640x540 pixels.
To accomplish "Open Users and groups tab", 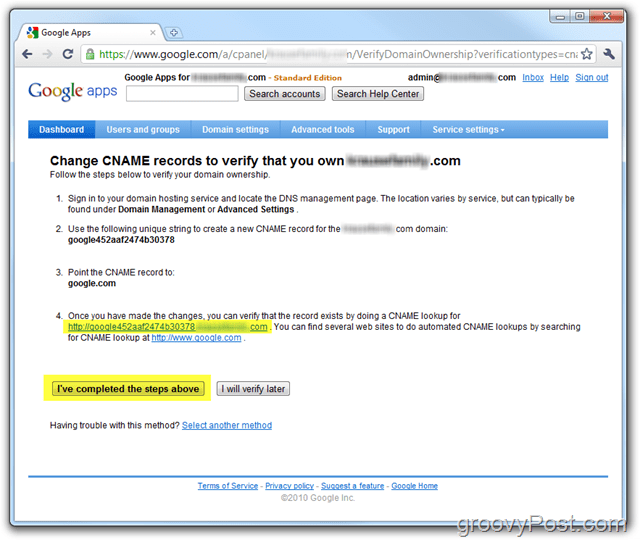I will [x=143, y=129].
